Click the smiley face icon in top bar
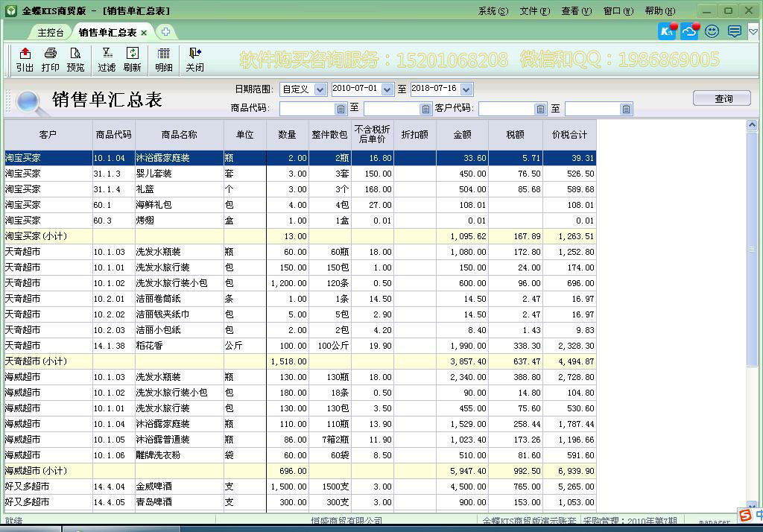This screenshot has width=763, height=532. point(711,31)
